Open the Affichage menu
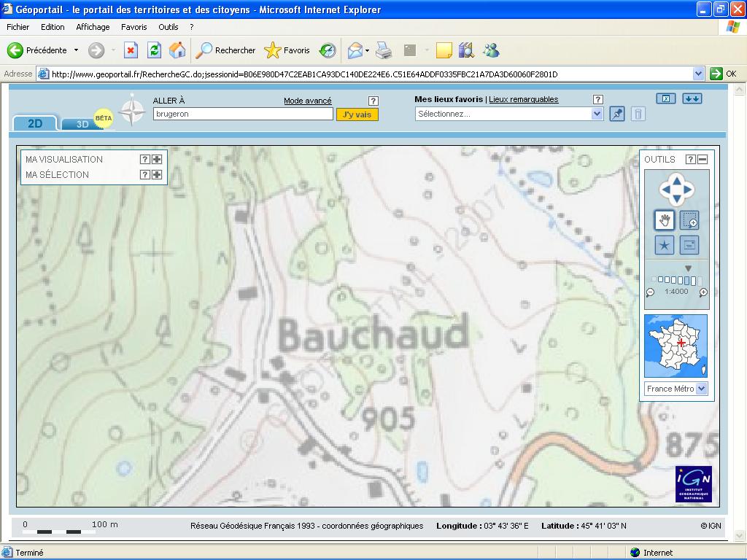747x560 pixels. pos(93,27)
